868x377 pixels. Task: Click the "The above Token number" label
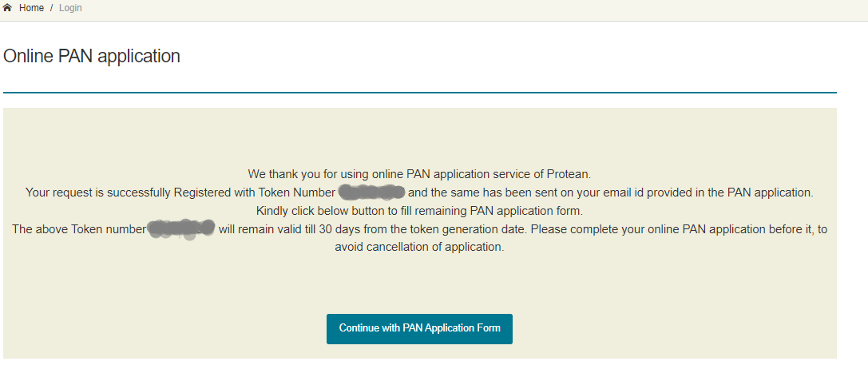[x=78, y=230]
